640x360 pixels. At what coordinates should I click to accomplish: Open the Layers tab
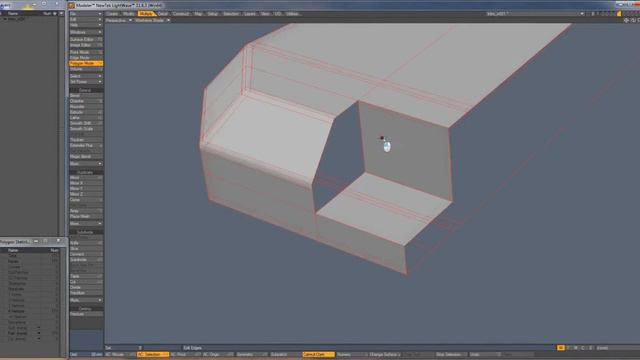250,14
